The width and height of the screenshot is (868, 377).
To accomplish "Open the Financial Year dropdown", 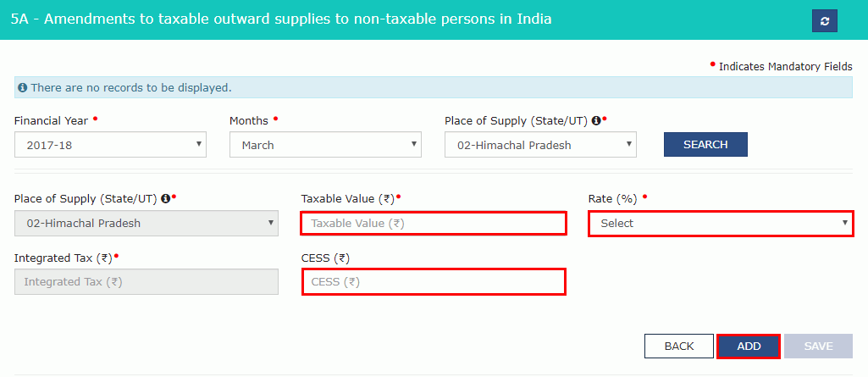I will pyautogui.click(x=110, y=145).
